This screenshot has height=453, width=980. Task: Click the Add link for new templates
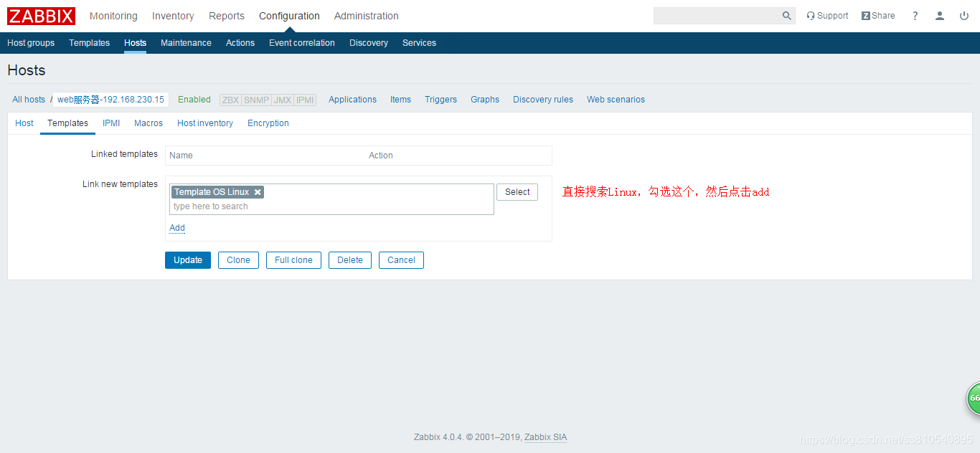point(177,228)
